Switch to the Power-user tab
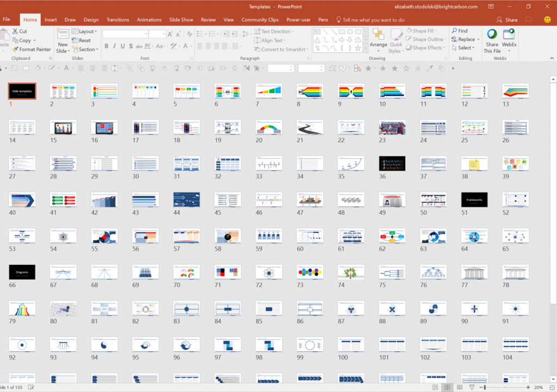The image size is (557, 392). (x=299, y=20)
